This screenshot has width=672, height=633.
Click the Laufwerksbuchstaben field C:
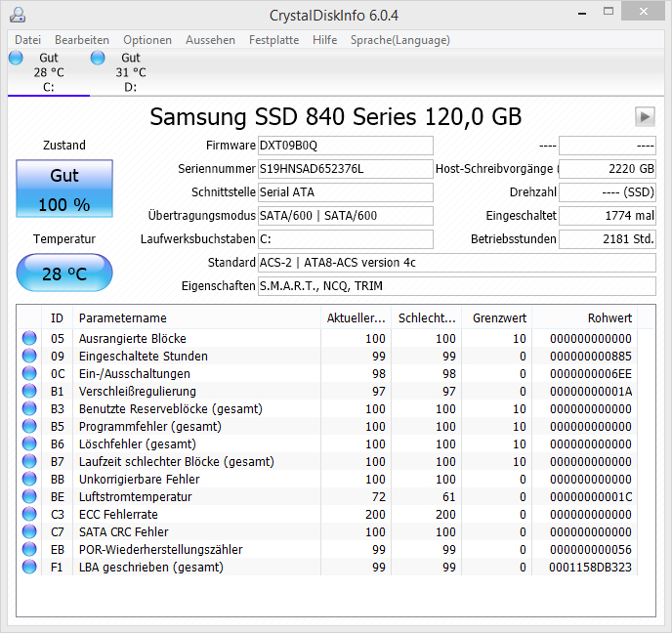[346, 239]
